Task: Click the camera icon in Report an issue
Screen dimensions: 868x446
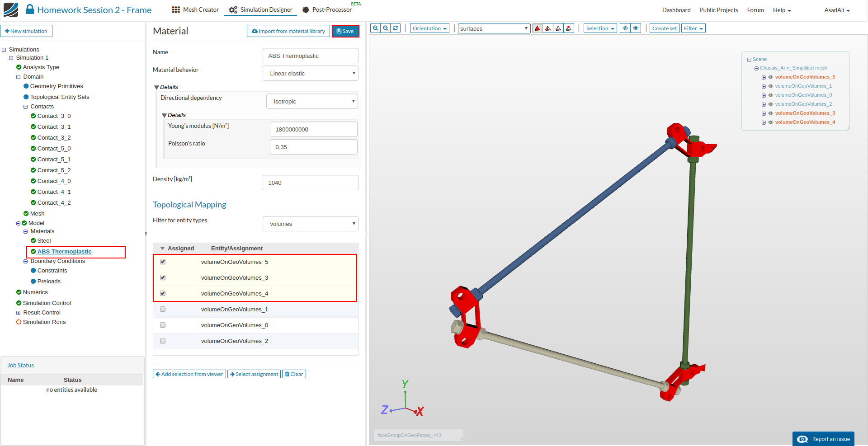Action: 802,439
